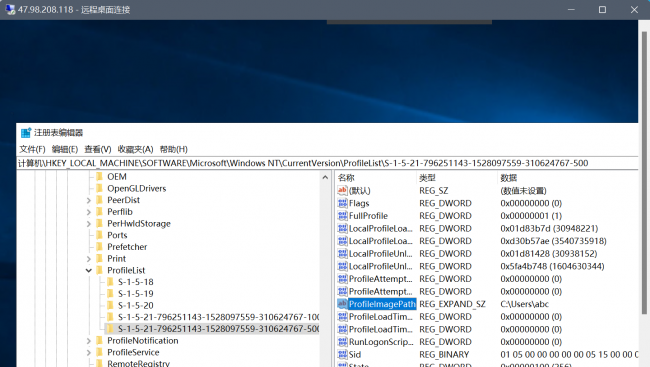Select the Sid value name
The image size is (650, 367).
pyautogui.click(x=355, y=355)
